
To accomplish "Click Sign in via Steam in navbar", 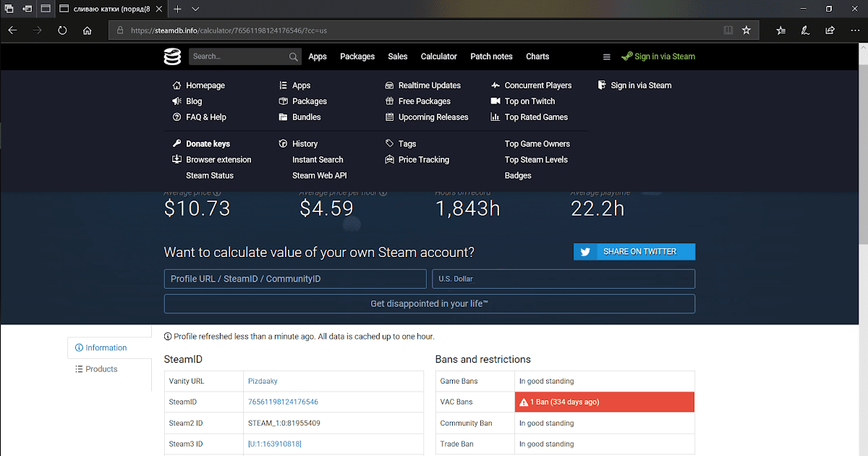I will pos(658,56).
